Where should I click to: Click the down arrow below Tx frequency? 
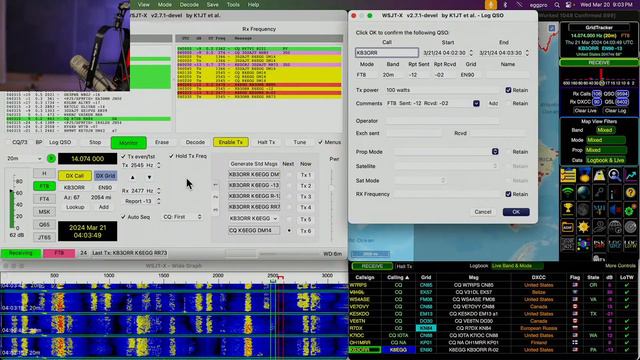click(x=149, y=178)
